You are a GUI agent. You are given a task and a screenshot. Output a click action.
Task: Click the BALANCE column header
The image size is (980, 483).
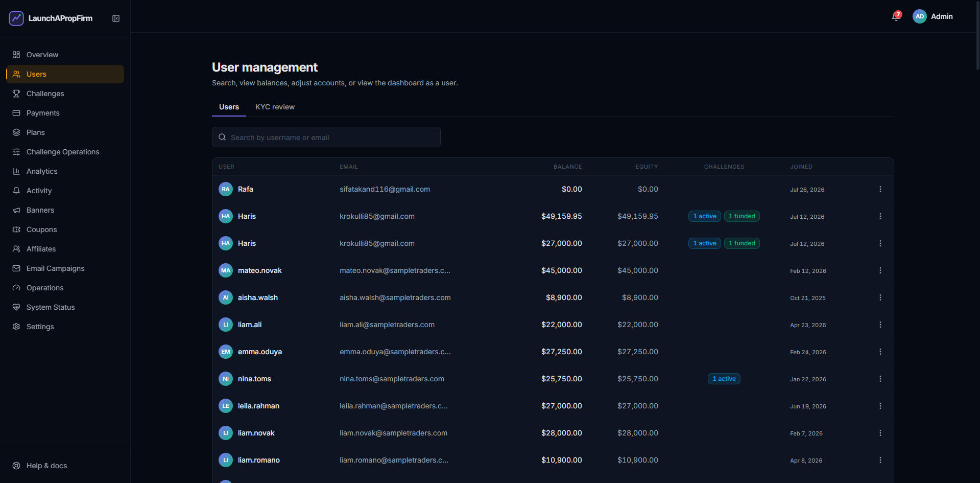point(567,167)
